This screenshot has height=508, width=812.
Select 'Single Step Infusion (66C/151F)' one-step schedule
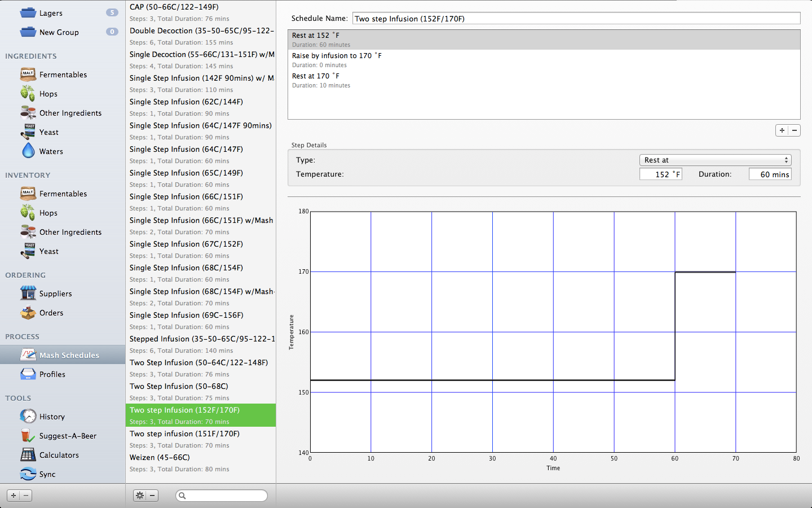(201, 202)
